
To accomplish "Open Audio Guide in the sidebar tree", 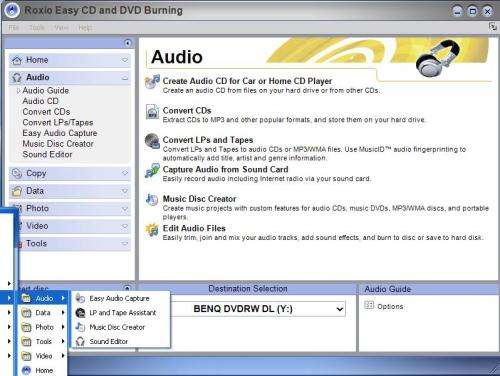I will click(46, 91).
